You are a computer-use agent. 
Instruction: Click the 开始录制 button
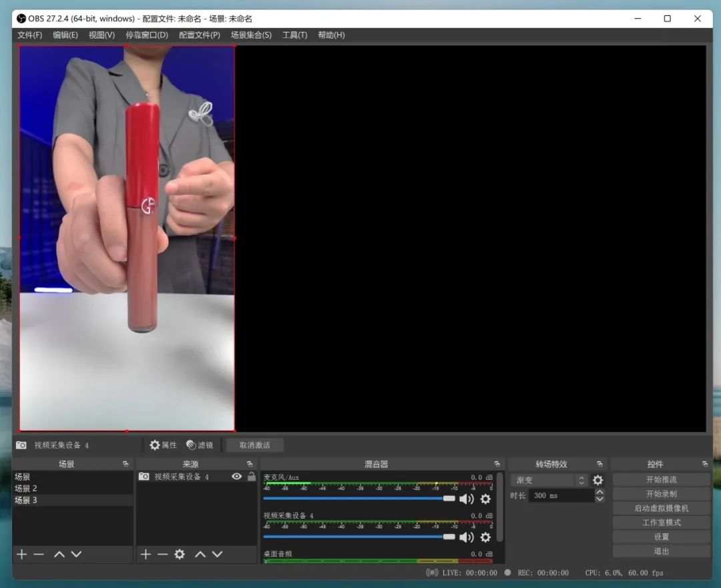[661, 494]
